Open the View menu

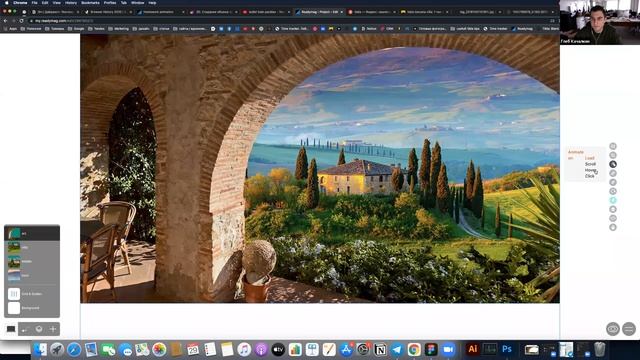tap(57, 3)
